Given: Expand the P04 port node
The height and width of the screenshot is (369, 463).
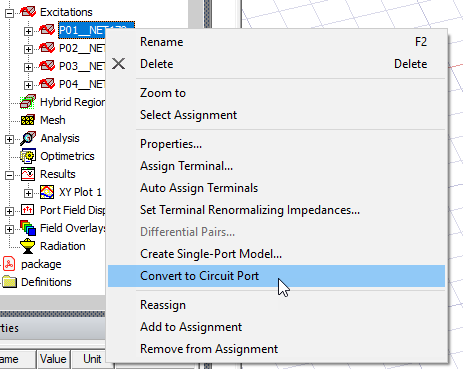Looking at the screenshot, I should 28,85.
